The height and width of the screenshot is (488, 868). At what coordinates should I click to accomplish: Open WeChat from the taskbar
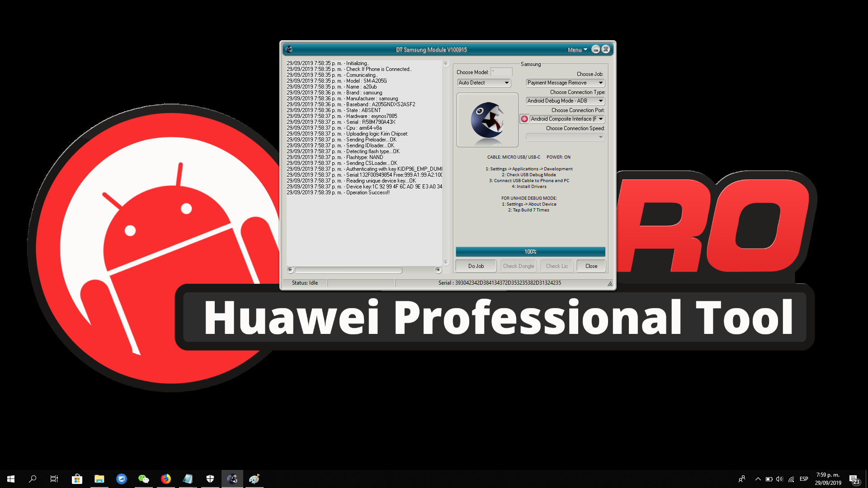pyautogui.click(x=144, y=479)
